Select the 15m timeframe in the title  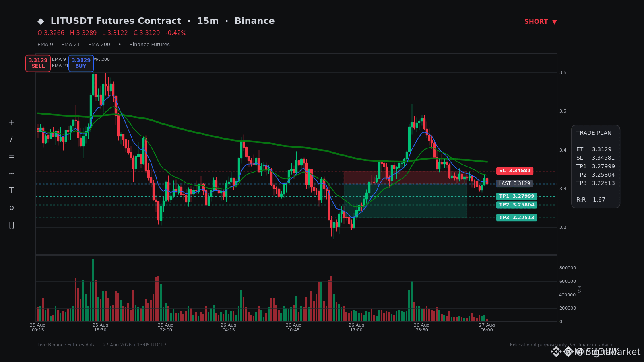pos(208,21)
